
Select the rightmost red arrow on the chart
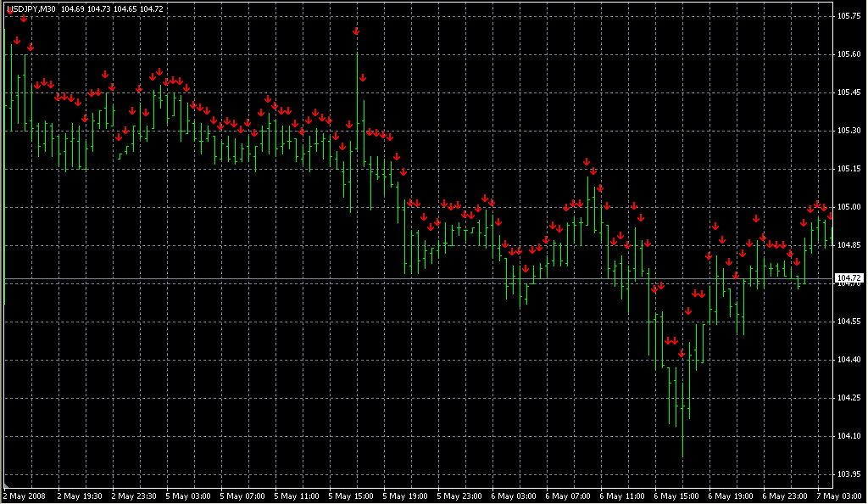(x=830, y=216)
